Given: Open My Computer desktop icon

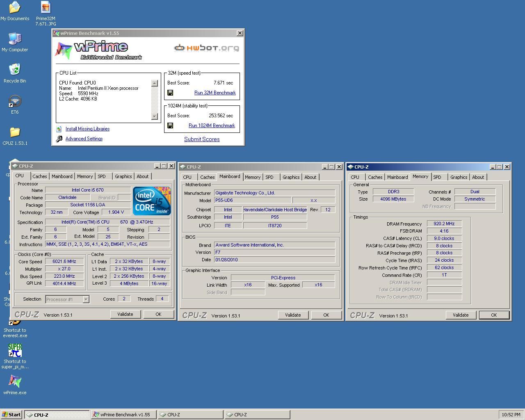Looking at the screenshot, I should [15, 39].
